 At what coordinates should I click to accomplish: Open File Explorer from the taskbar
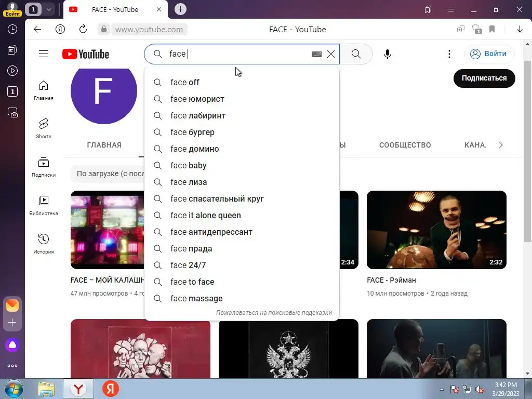pyautogui.click(x=46, y=389)
